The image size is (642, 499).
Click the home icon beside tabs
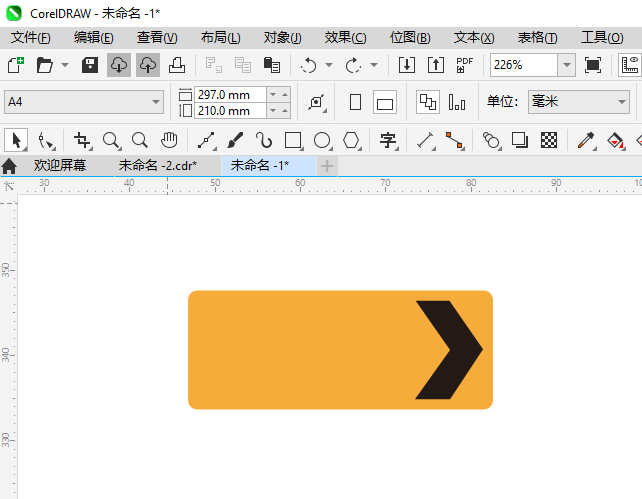tap(9, 166)
